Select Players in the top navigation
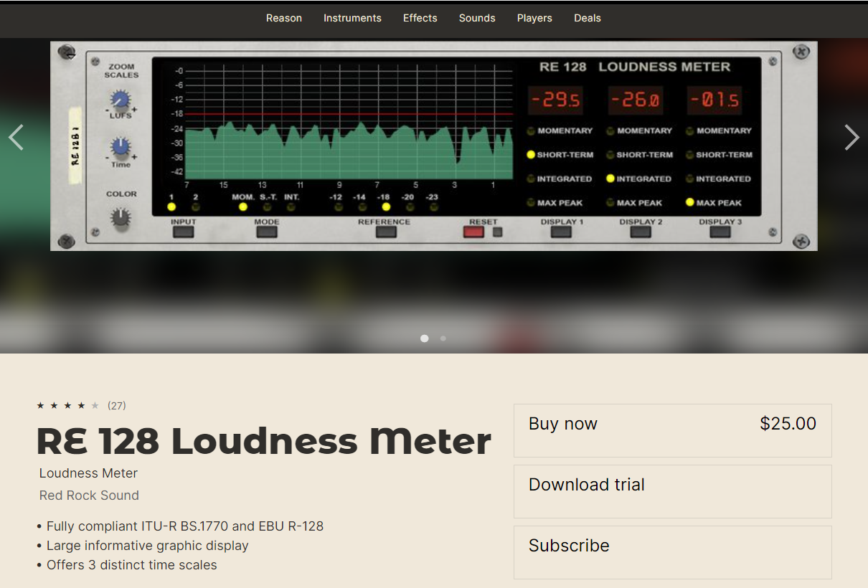The height and width of the screenshot is (588, 868). [534, 18]
